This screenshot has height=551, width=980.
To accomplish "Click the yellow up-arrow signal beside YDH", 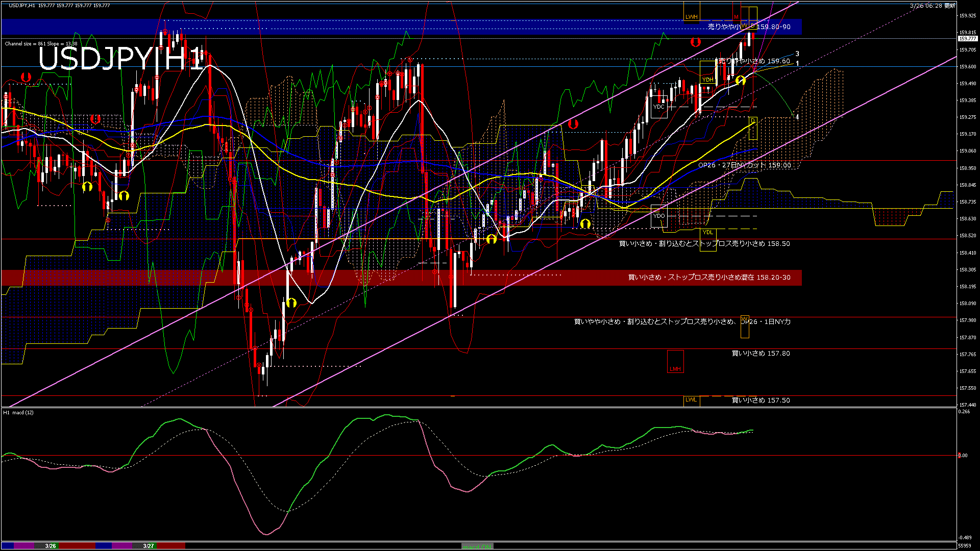I will (x=740, y=81).
